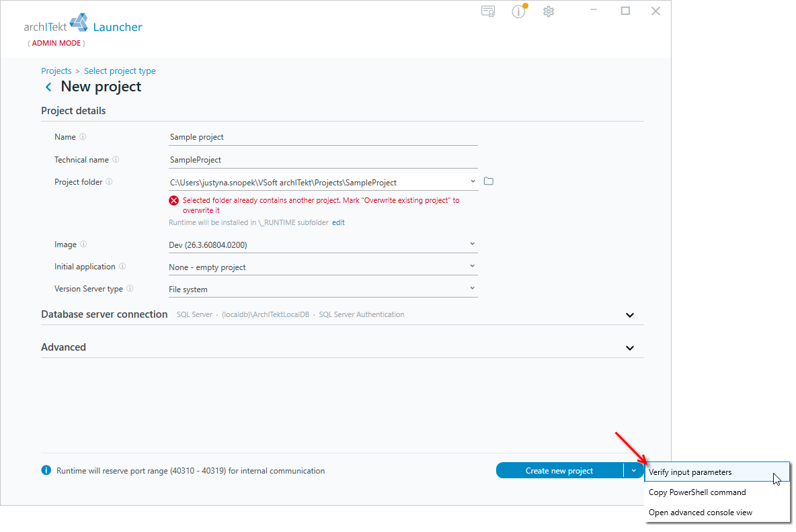796x532 pixels.
Task: Browse for project folder with folder icon
Action: coord(488,181)
